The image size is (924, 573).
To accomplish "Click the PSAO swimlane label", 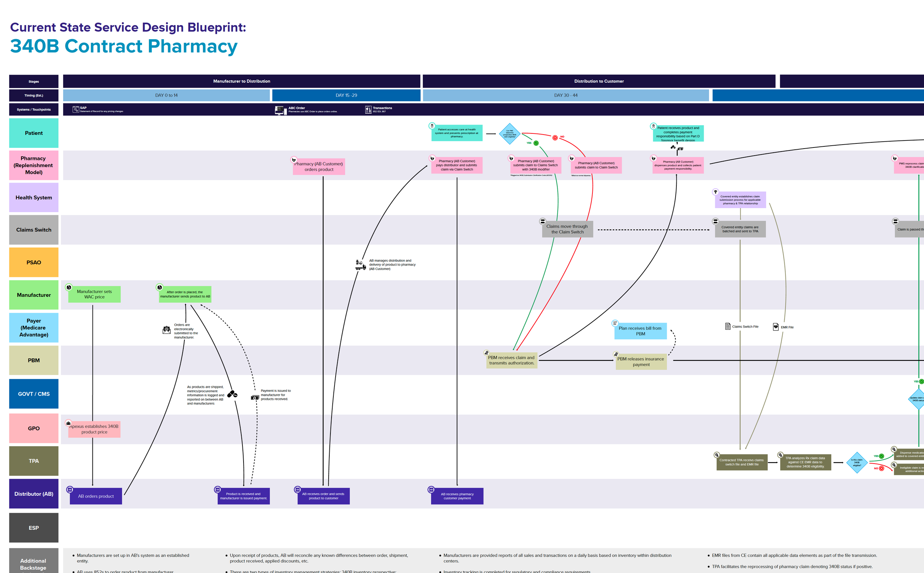I will (x=34, y=262).
